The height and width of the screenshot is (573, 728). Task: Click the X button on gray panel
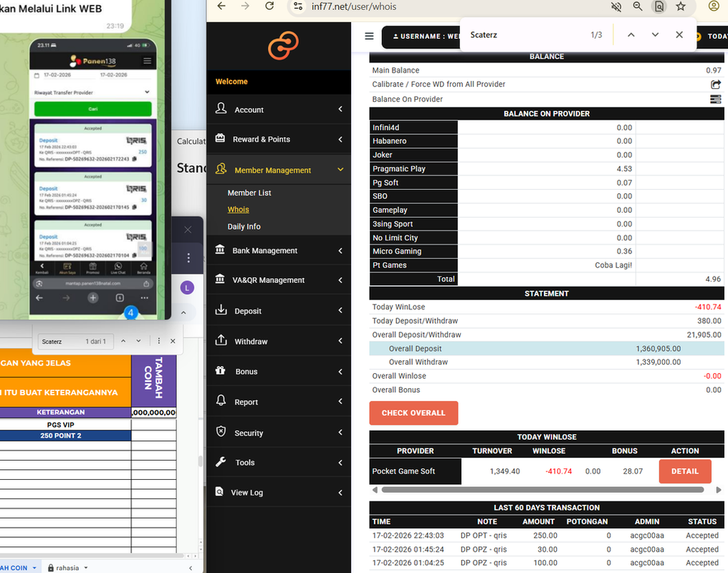click(188, 230)
